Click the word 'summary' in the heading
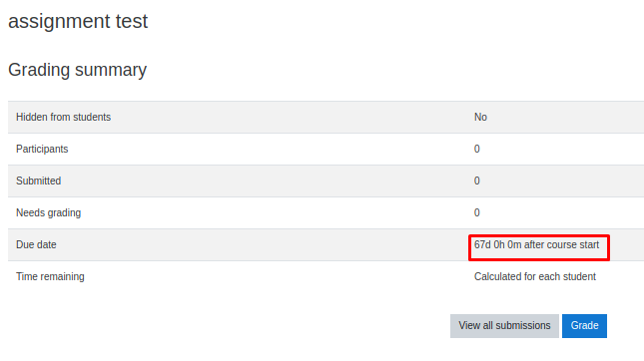 [x=111, y=71]
